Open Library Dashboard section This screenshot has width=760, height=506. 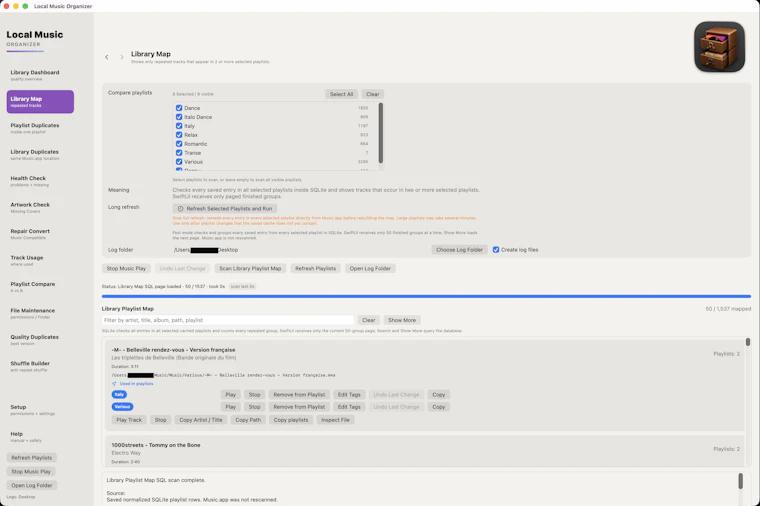40,75
